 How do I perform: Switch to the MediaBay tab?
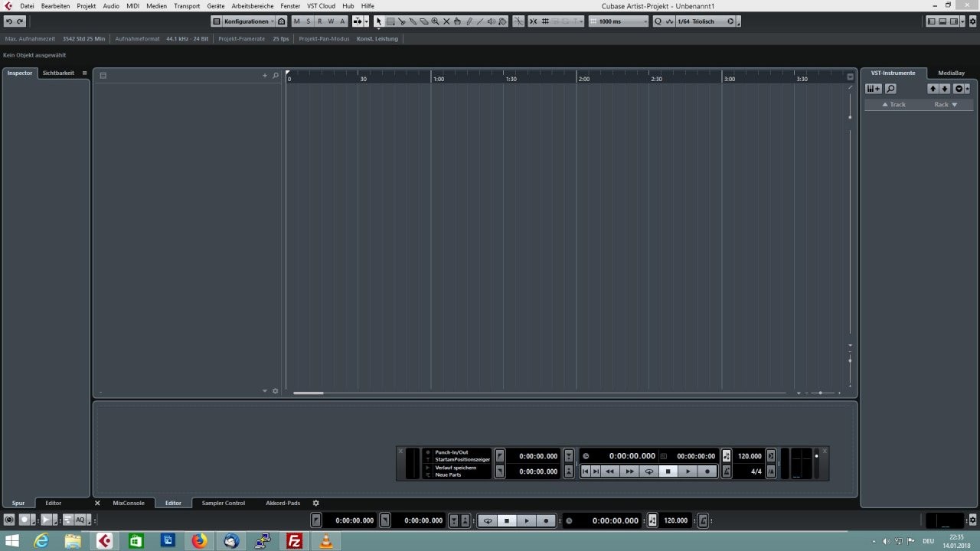952,73
